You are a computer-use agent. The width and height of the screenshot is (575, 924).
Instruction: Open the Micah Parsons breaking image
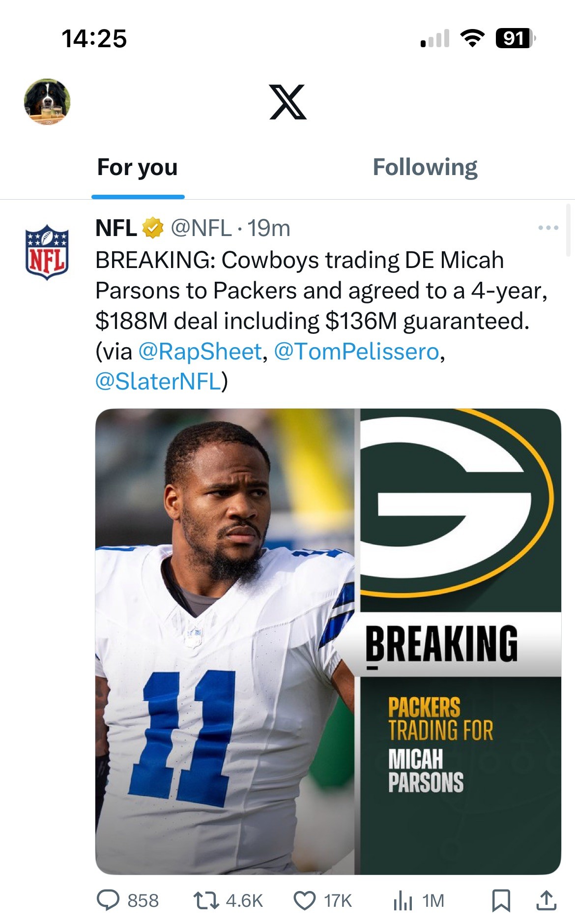[x=328, y=641]
